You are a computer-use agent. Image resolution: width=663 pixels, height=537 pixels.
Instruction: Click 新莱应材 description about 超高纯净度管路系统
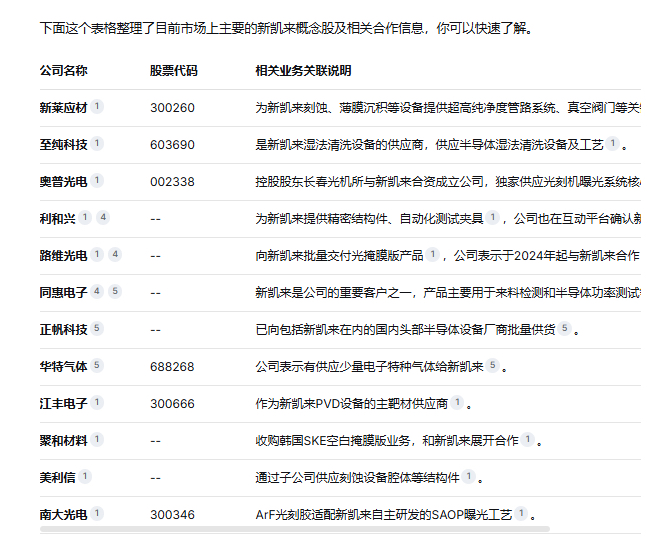pos(448,108)
